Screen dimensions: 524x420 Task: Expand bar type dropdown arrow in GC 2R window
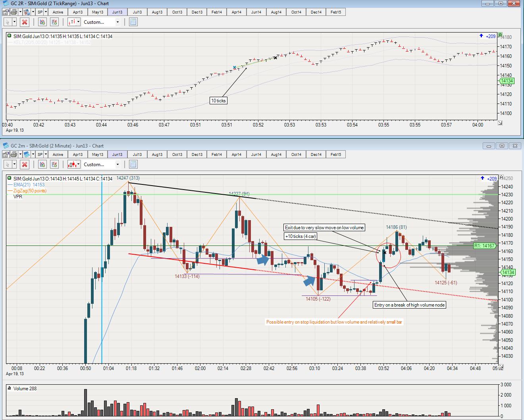[x=79, y=22]
